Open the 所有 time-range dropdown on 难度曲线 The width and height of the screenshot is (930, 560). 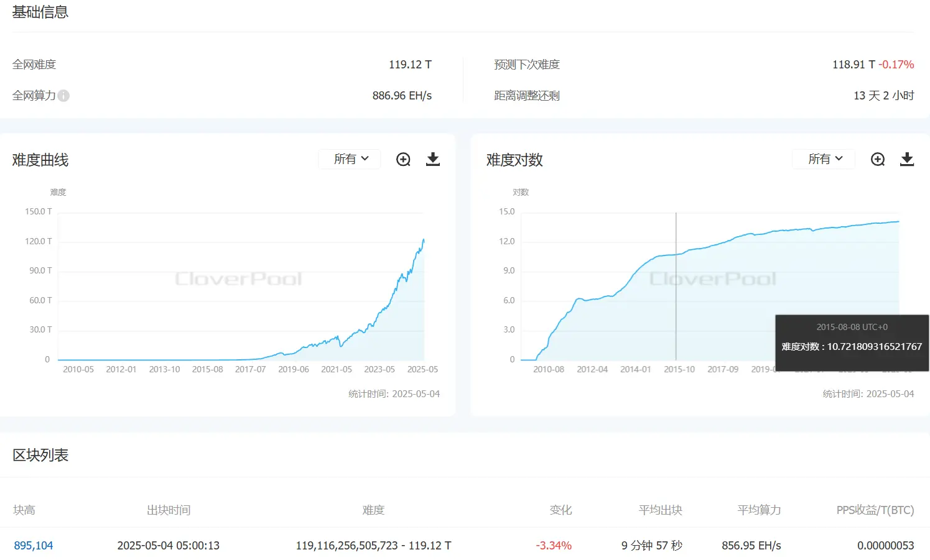[x=349, y=159]
